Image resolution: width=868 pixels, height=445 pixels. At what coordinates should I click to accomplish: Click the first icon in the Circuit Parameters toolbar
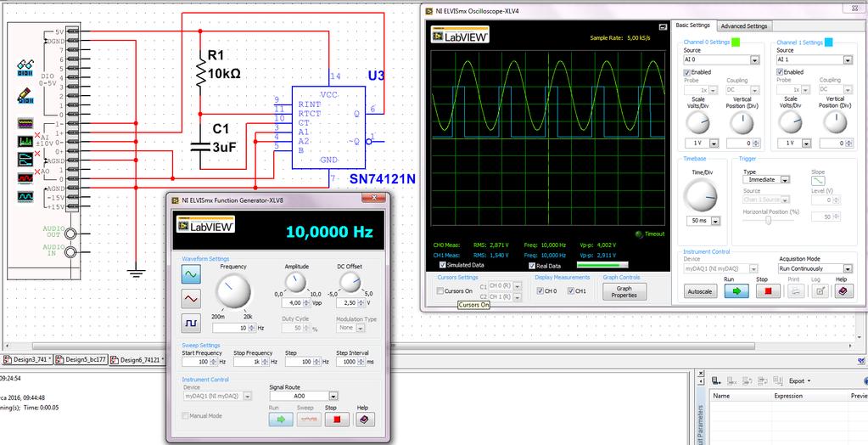[x=716, y=380]
